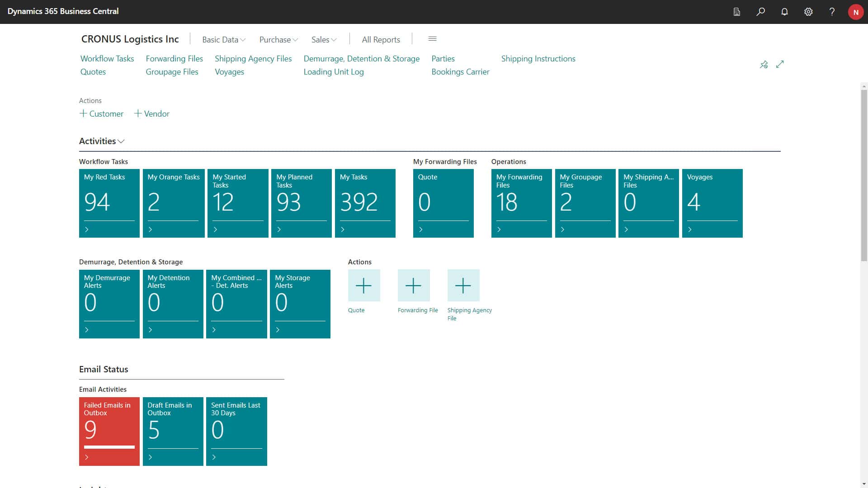Click the plus Customer action
The image size is (868, 488).
click(101, 114)
